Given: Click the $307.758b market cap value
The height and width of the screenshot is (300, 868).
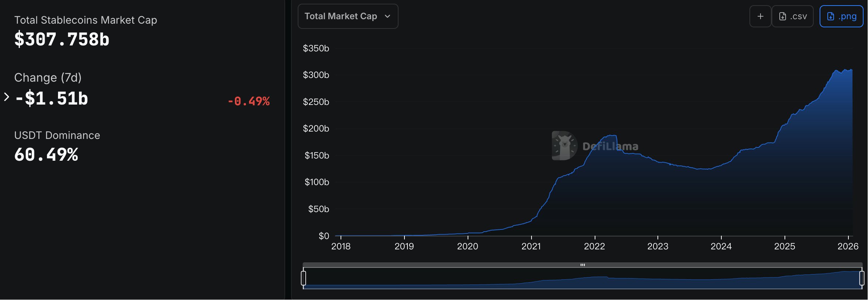Looking at the screenshot, I should point(62,39).
